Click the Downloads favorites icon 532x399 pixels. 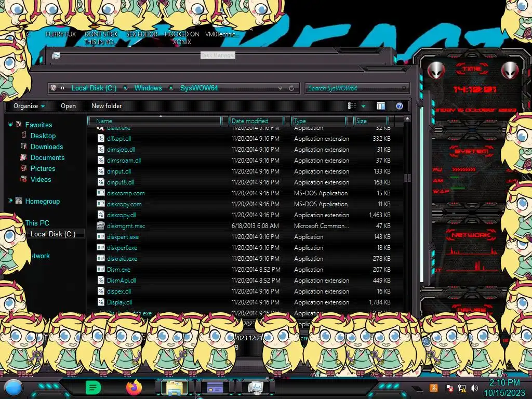click(x=24, y=146)
